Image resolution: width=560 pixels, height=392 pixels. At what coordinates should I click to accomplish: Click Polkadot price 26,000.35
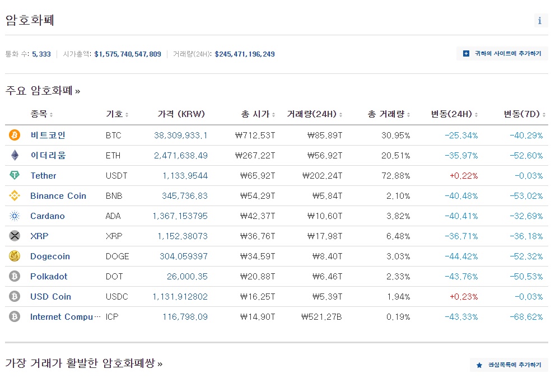187,276
